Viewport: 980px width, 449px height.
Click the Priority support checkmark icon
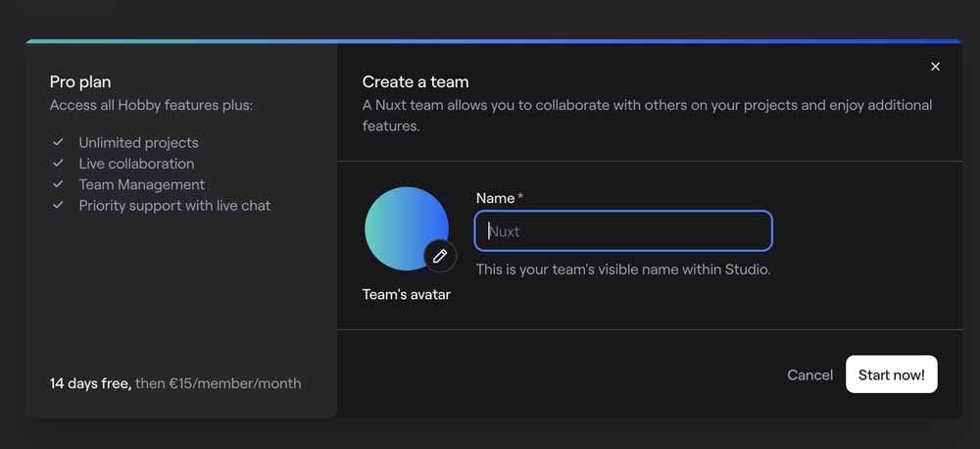coord(58,205)
